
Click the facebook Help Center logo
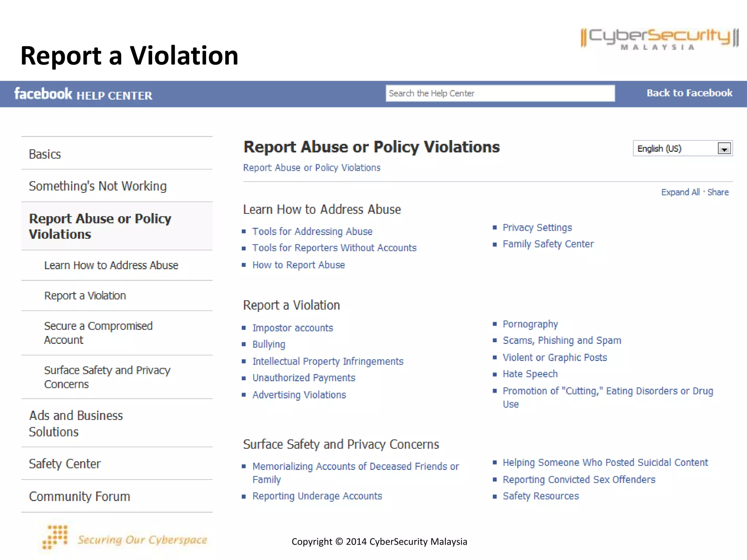[83, 94]
